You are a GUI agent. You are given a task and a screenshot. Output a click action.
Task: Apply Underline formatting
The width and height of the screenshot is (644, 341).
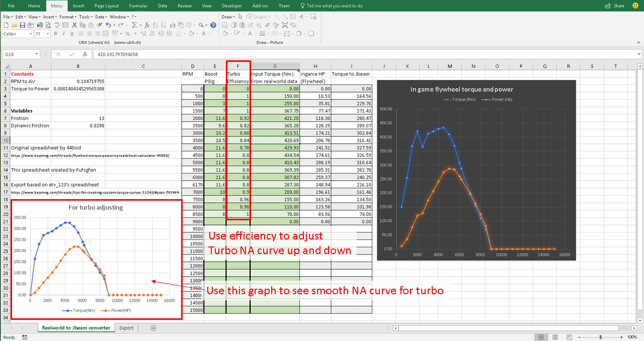tap(72, 34)
